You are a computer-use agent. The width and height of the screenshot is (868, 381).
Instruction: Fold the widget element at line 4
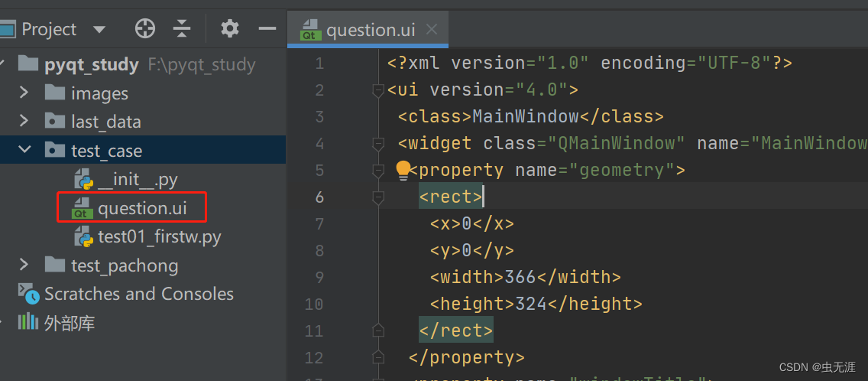pyautogui.click(x=379, y=144)
